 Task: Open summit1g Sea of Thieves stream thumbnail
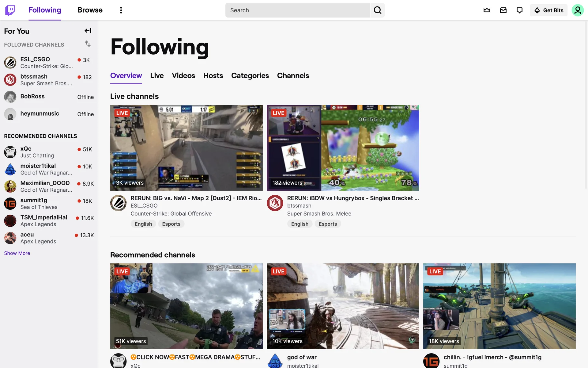pos(499,306)
